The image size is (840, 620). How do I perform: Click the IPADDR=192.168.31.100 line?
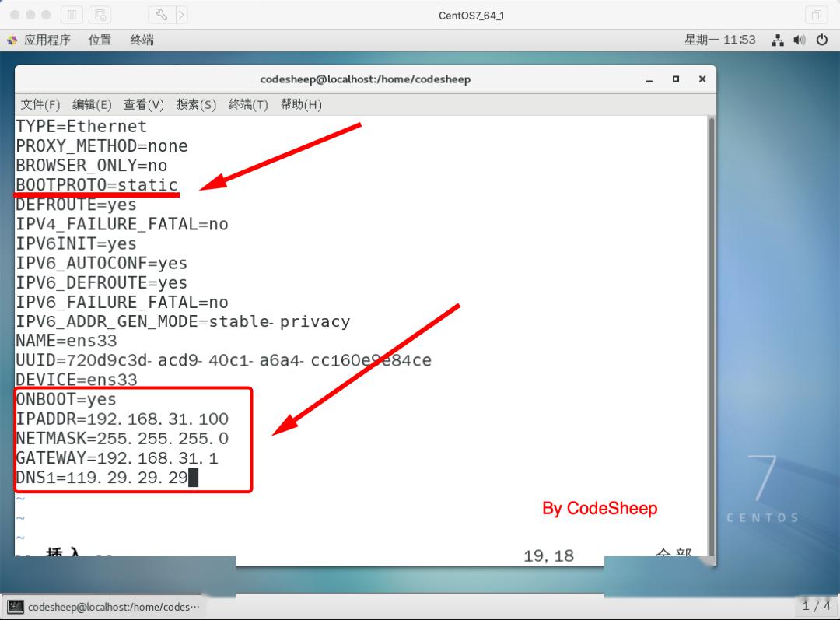[x=122, y=419]
